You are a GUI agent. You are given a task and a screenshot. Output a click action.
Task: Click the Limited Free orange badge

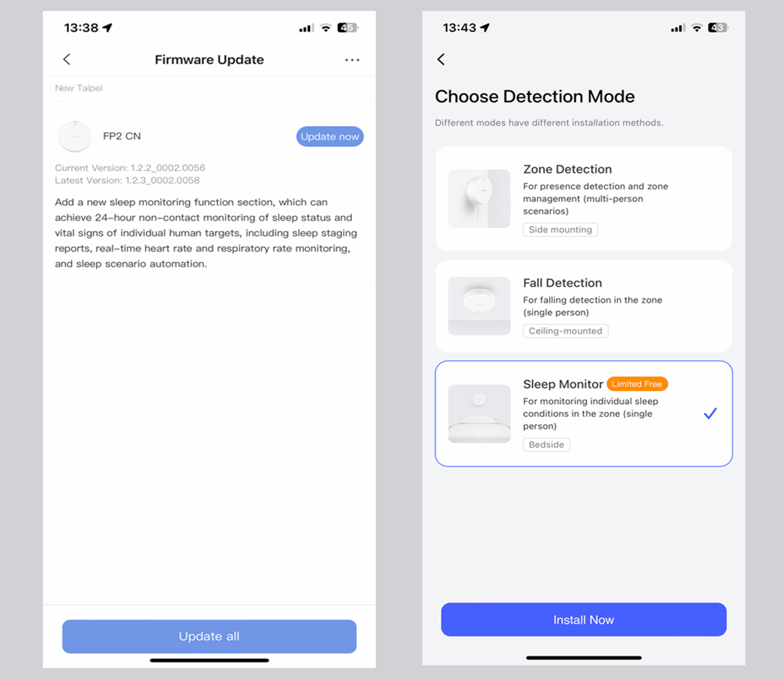point(637,384)
